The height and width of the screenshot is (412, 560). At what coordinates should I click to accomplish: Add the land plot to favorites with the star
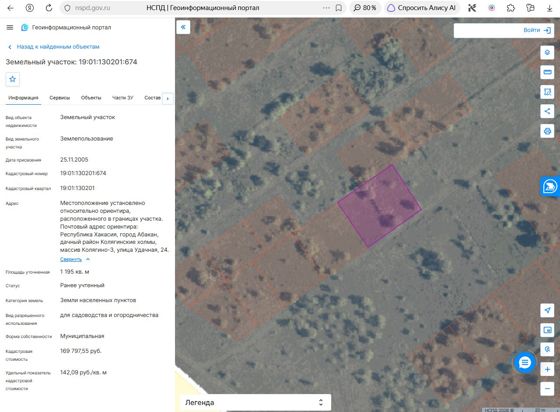pos(12,79)
